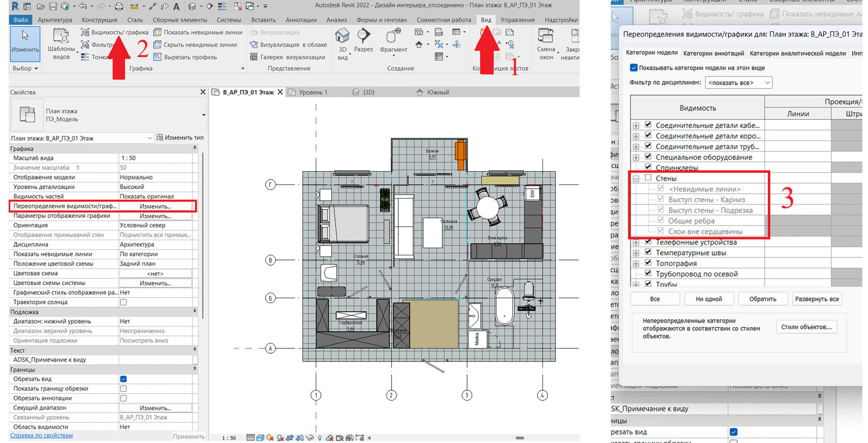Switch to the Уровень 1 view tab

(313, 92)
